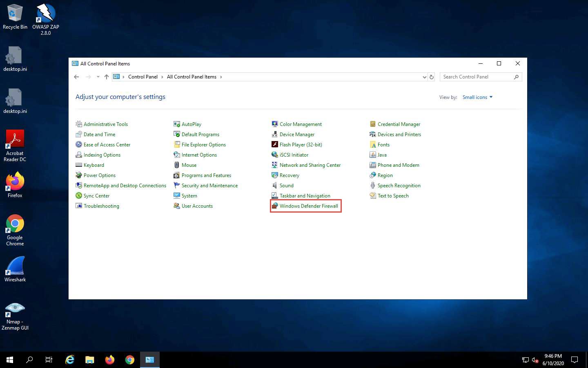
Task: Open Administrative Tools icon
Action: click(x=79, y=124)
